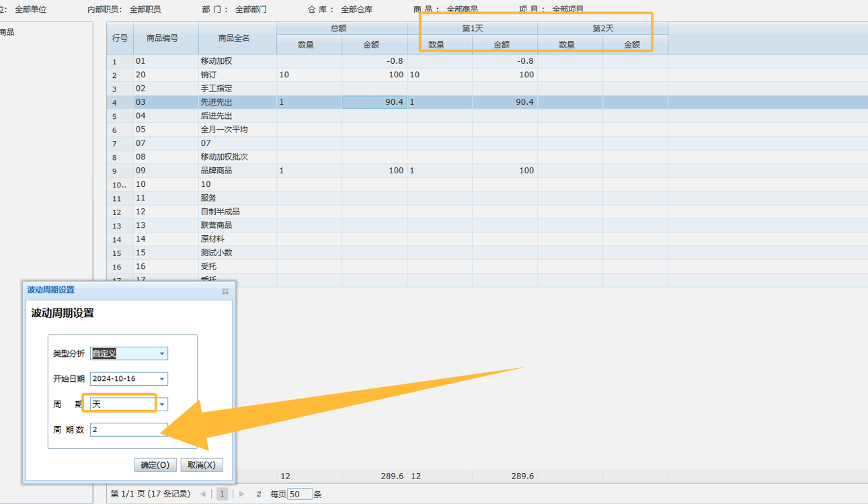Open the 开始日期 date dropdown
The width and height of the screenshot is (868, 504).
click(162, 379)
